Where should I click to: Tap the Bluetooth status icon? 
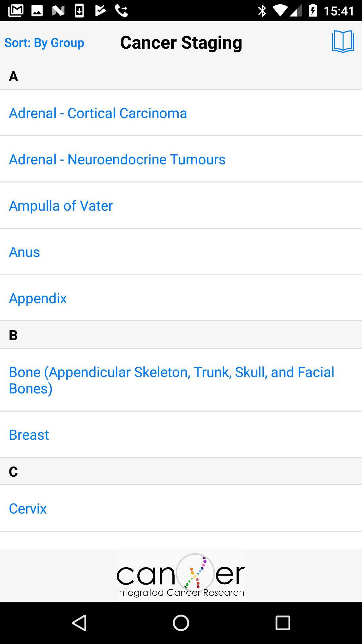[262, 11]
